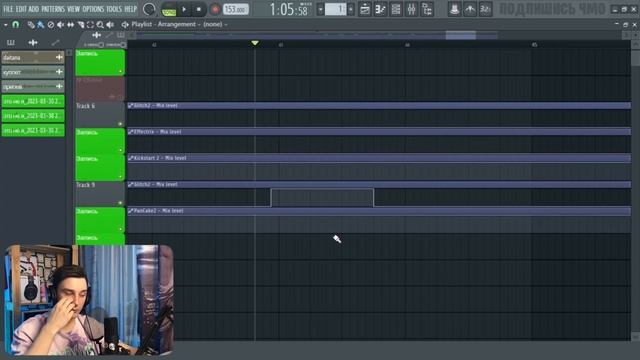Open the Mixer icon
This screenshot has width=640, height=360.
point(411,9)
